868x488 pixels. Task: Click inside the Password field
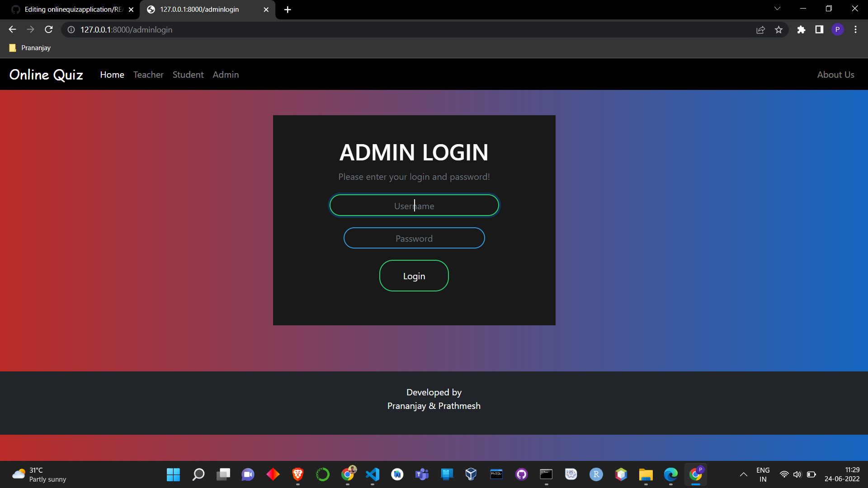[414, 238]
